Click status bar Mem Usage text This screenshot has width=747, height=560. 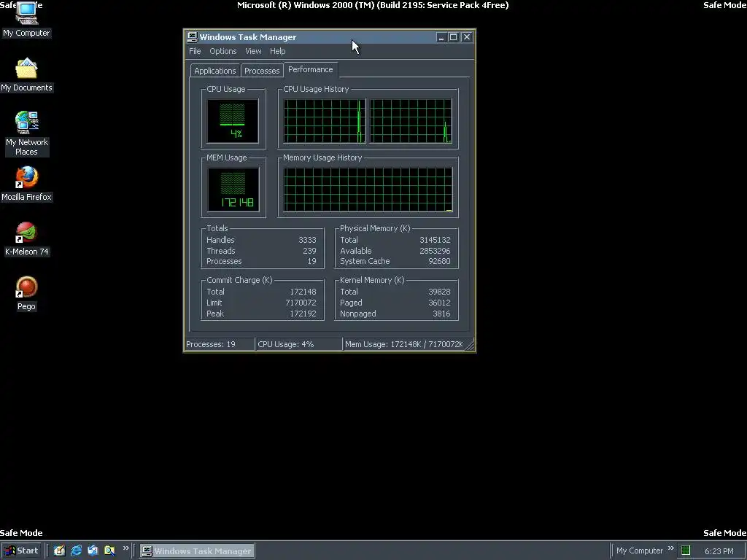tap(404, 344)
